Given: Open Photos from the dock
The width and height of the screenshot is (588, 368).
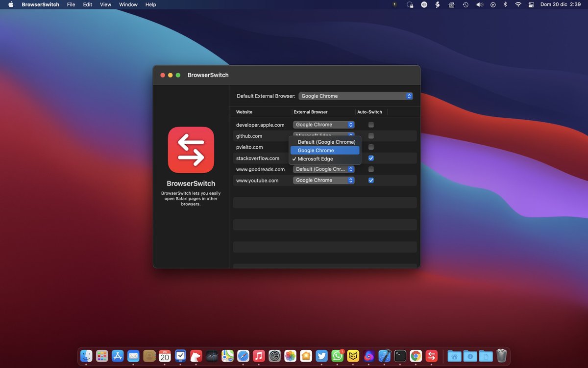Looking at the screenshot, I should click(x=290, y=356).
